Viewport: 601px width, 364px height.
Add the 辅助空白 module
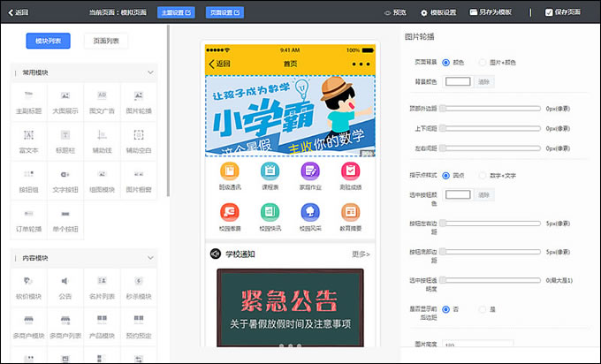pyautogui.click(x=139, y=141)
